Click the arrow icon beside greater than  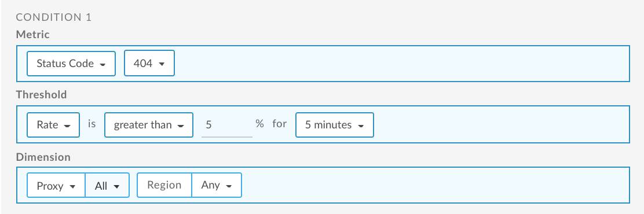pos(180,126)
